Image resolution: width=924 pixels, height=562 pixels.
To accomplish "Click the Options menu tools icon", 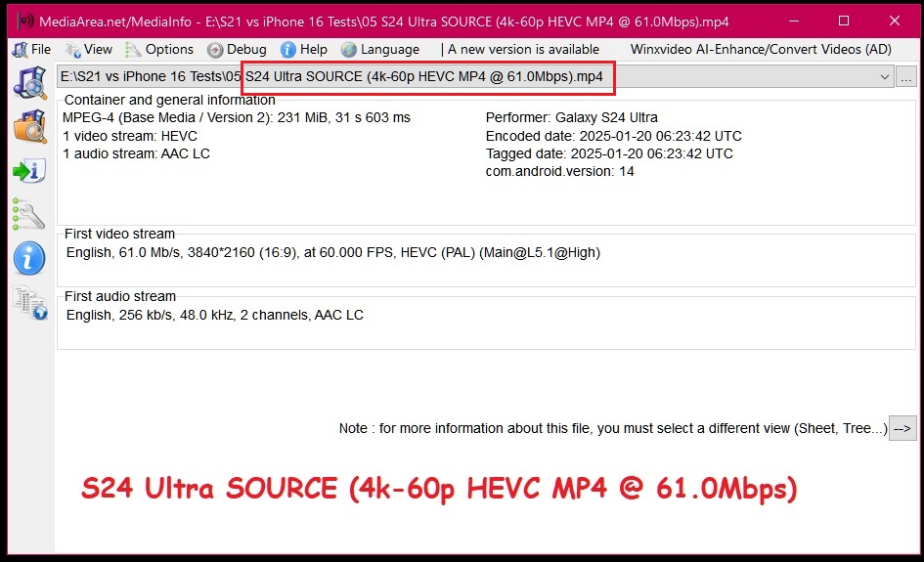I will (x=133, y=50).
